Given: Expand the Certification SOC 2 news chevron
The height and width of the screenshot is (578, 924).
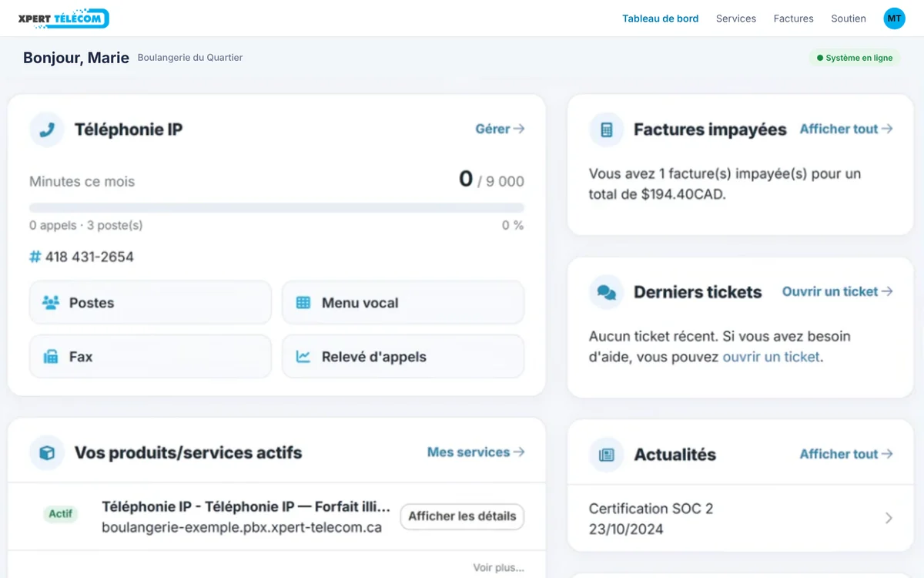Looking at the screenshot, I should [x=889, y=518].
